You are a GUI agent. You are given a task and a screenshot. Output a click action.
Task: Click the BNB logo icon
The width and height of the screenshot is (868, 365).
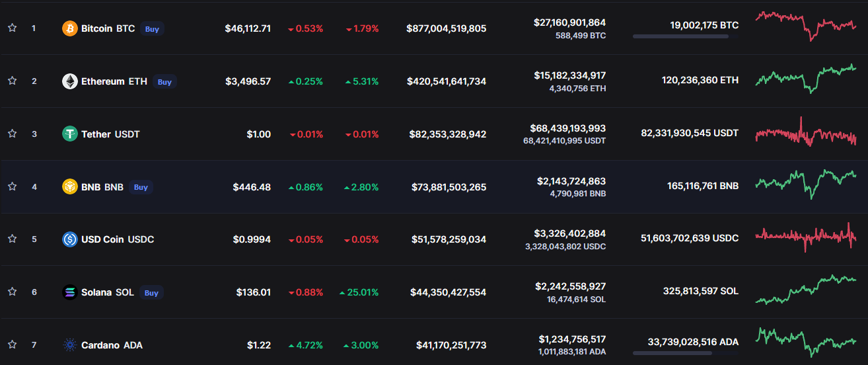[70, 187]
